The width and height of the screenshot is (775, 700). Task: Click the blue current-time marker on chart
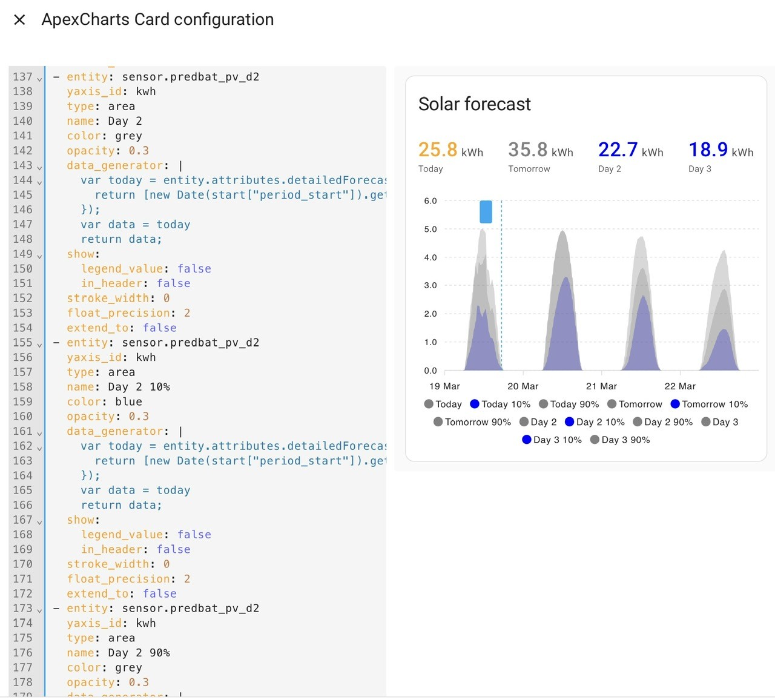486,212
